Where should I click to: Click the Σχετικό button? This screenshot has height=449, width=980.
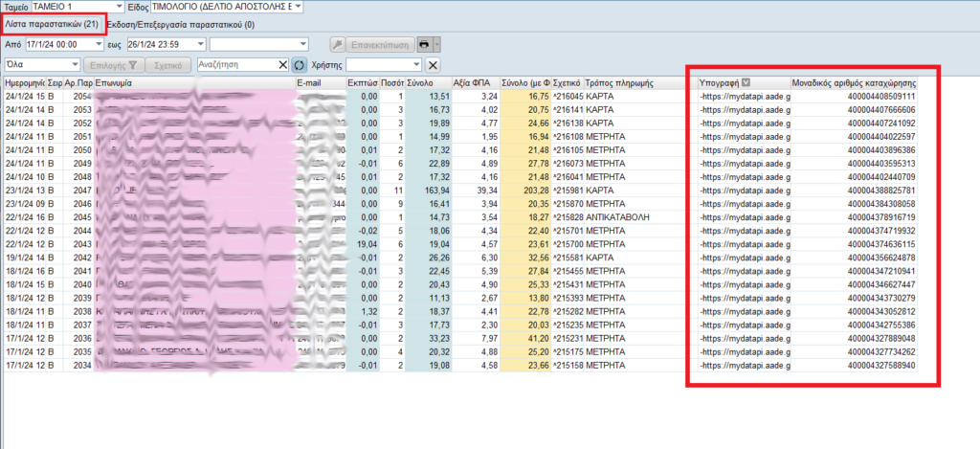click(168, 65)
